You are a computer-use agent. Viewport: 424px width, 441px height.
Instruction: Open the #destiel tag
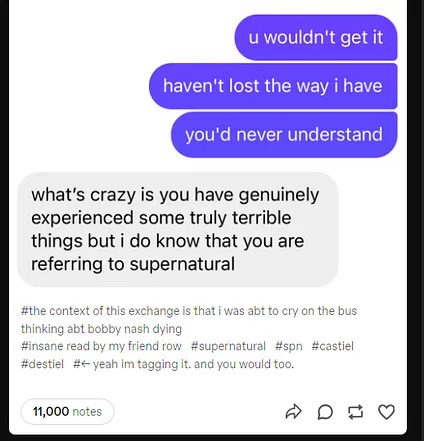tap(42, 364)
